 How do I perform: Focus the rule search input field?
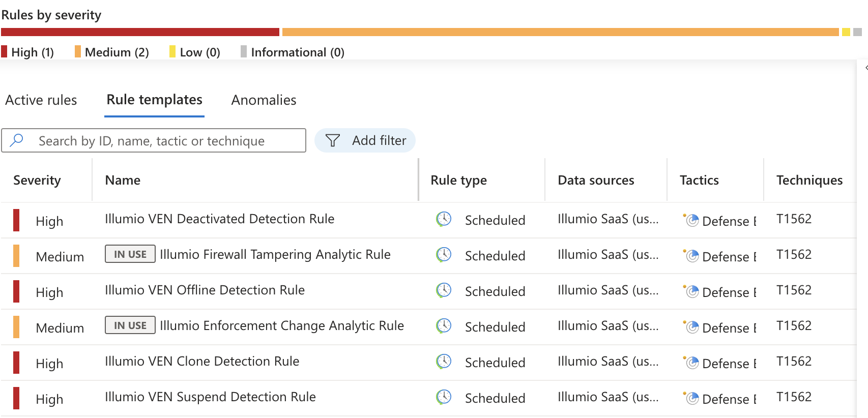tap(154, 140)
